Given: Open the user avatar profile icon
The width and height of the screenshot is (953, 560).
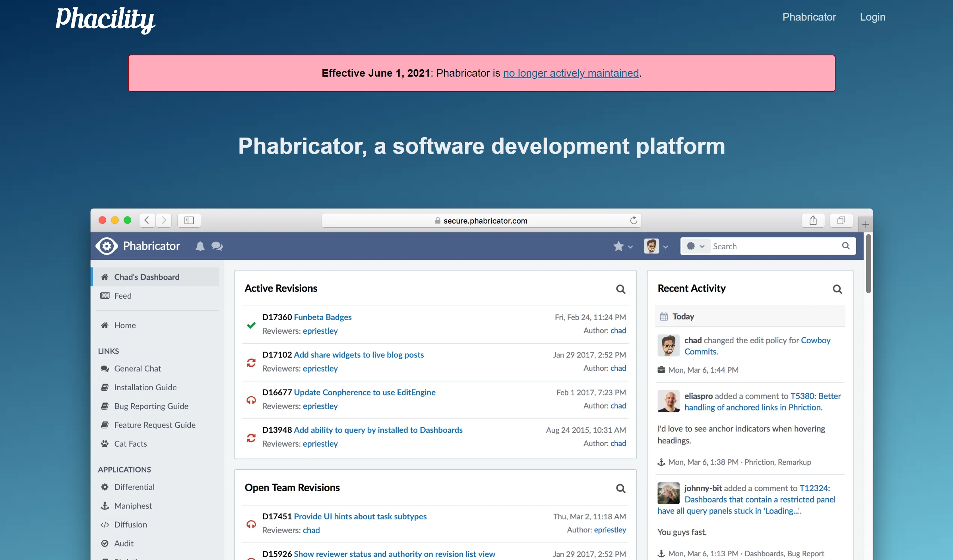Looking at the screenshot, I should [x=652, y=245].
